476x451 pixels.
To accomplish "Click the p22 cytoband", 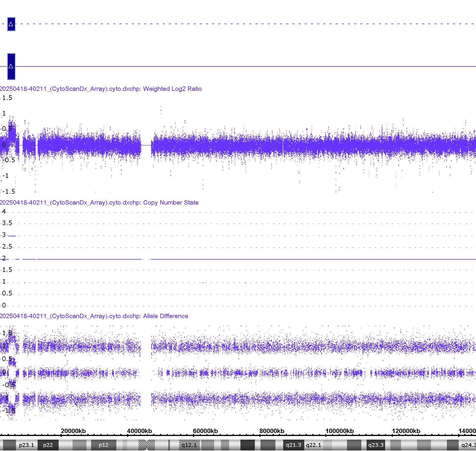I will click(48, 445).
